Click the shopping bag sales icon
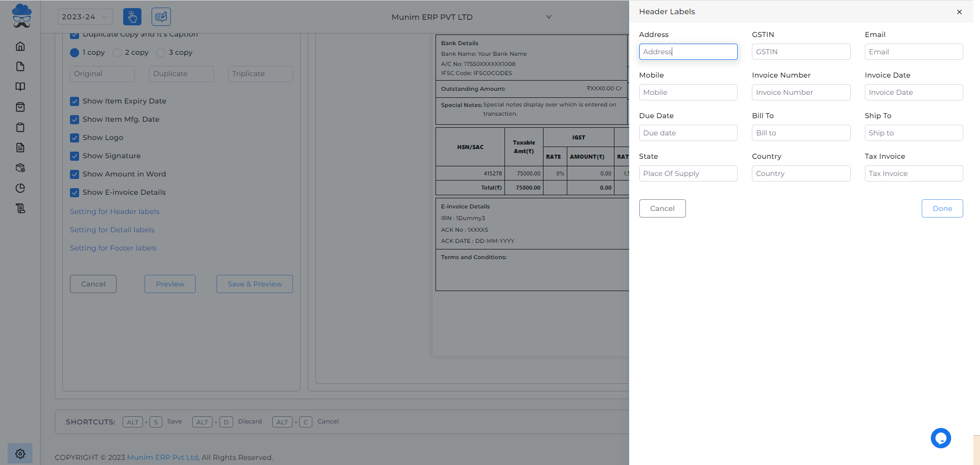The height and width of the screenshot is (465, 980). [x=20, y=107]
